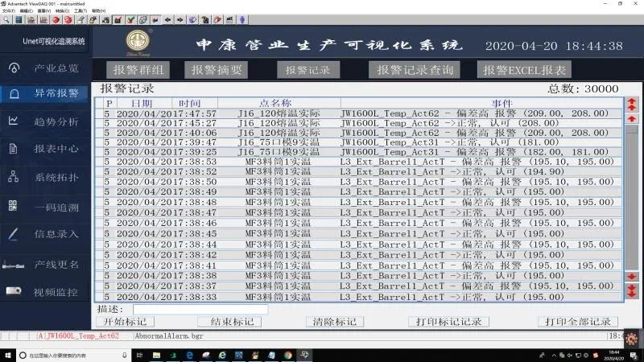Image resolution: width=644 pixels, height=362 pixels.
Task: Select the 报表中心 document icon
Action: [14, 149]
